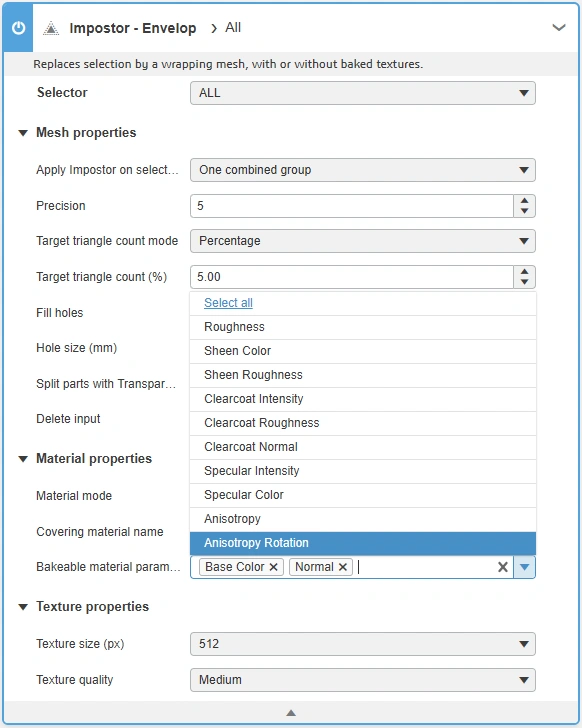
Task: Select Specular Color option
Action: (363, 495)
